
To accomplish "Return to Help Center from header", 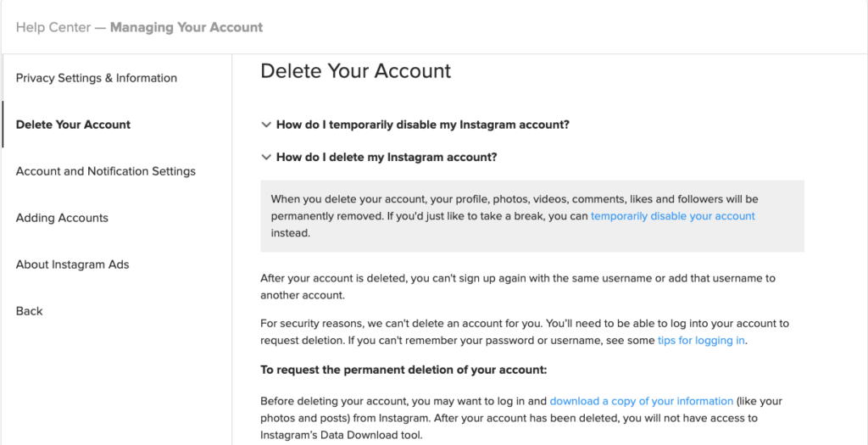I will click(x=53, y=27).
